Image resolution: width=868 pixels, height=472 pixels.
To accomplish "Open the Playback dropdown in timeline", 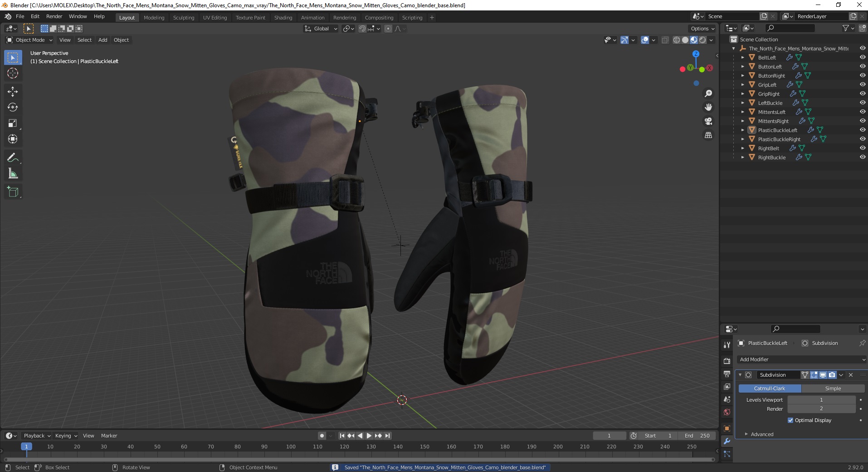I will coord(37,436).
